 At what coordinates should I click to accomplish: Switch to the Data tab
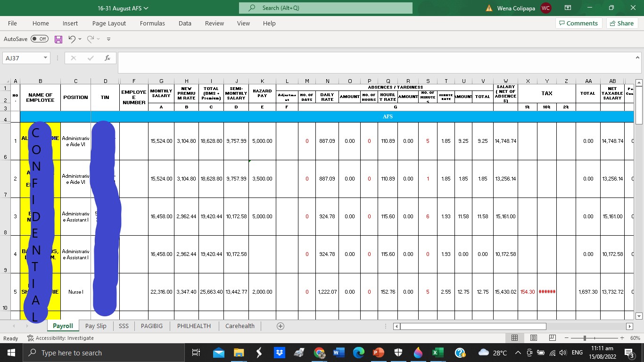tap(185, 23)
